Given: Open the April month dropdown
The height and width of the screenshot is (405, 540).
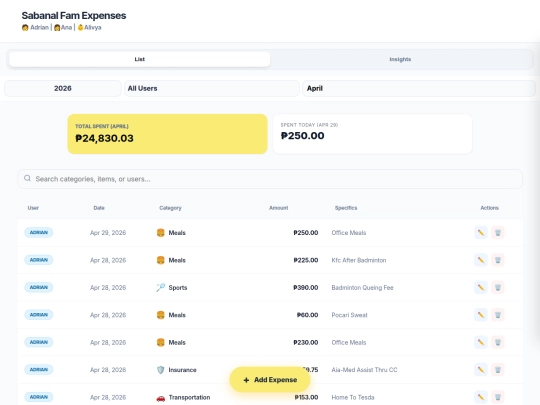Looking at the screenshot, I should pyautogui.click(x=419, y=89).
